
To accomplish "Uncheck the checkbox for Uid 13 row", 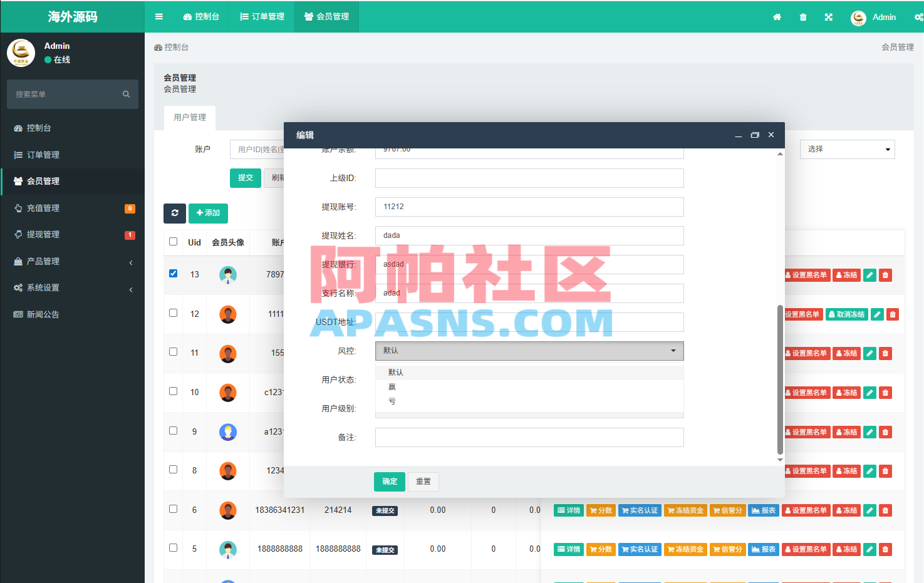I will coord(173,273).
